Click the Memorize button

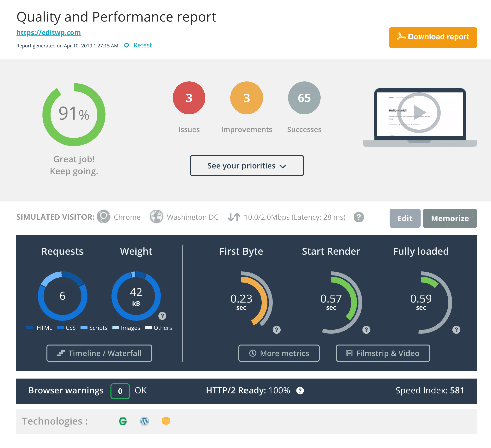(450, 218)
